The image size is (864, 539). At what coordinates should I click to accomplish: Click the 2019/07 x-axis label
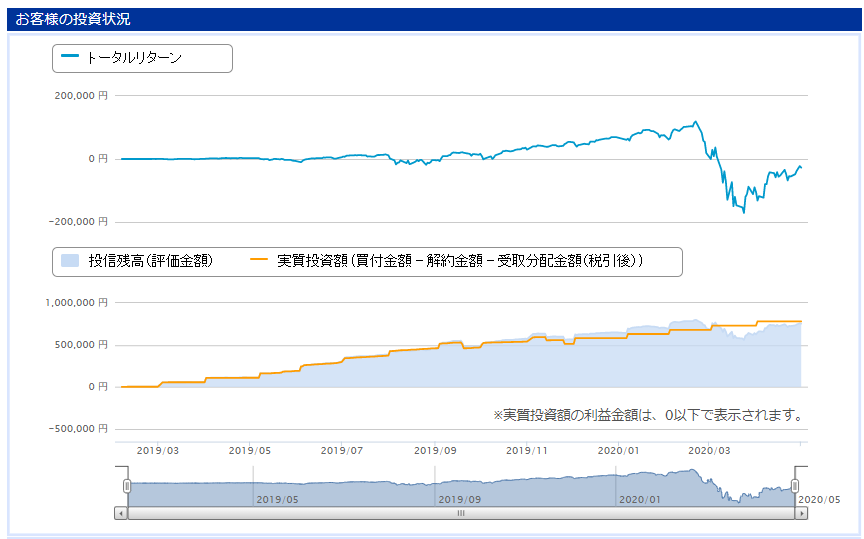pyautogui.click(x=342, y=450)
